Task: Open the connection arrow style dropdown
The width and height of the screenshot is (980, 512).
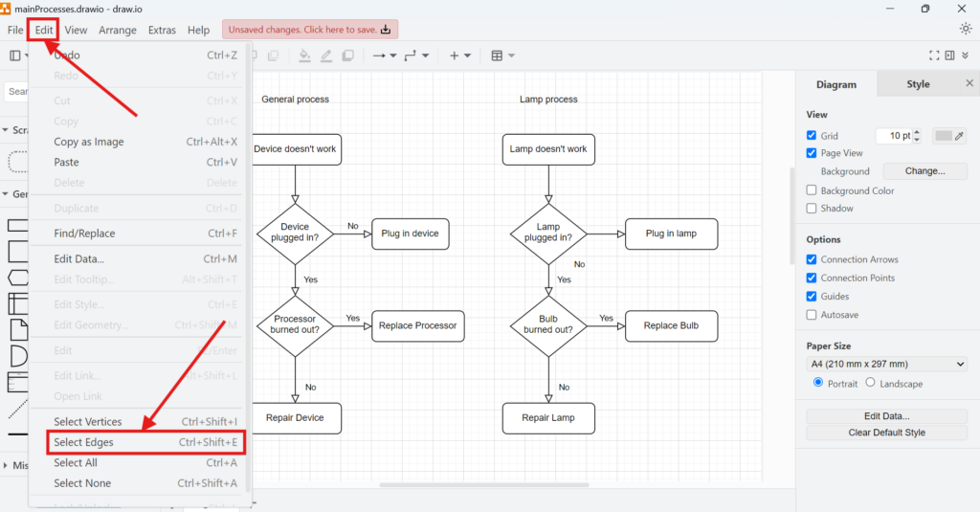Action: coord(384,56)
